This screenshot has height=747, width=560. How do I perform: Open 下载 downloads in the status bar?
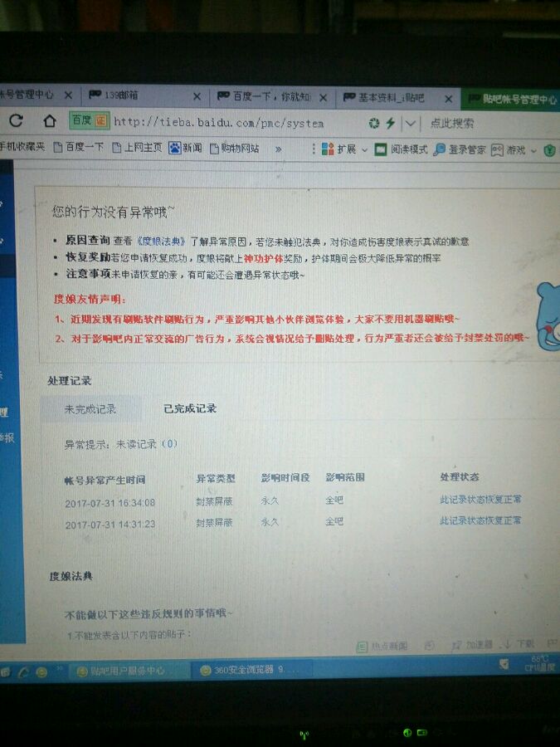tap(519, 645)
